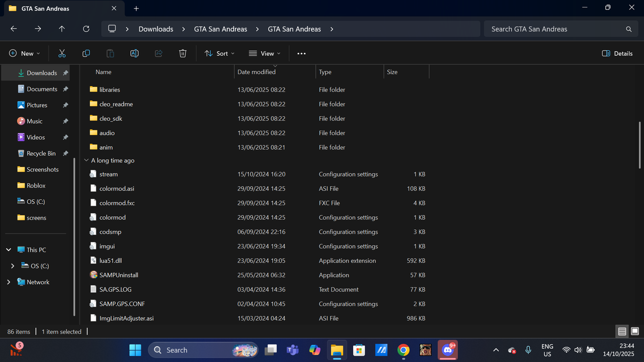644x362 pixels.
Task: Expand OS (C:) under This PC
Action: (x=13, y=266)
